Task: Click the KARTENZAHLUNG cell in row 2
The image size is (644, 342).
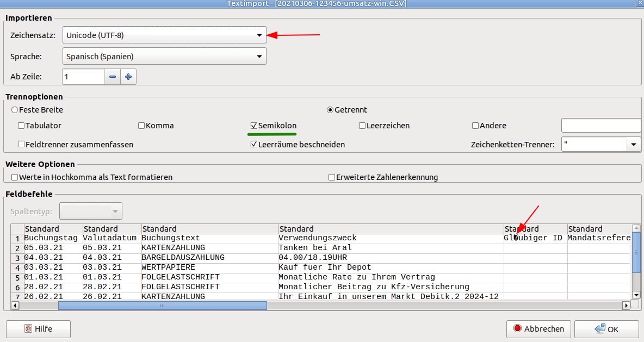Action: click(209, 248)
